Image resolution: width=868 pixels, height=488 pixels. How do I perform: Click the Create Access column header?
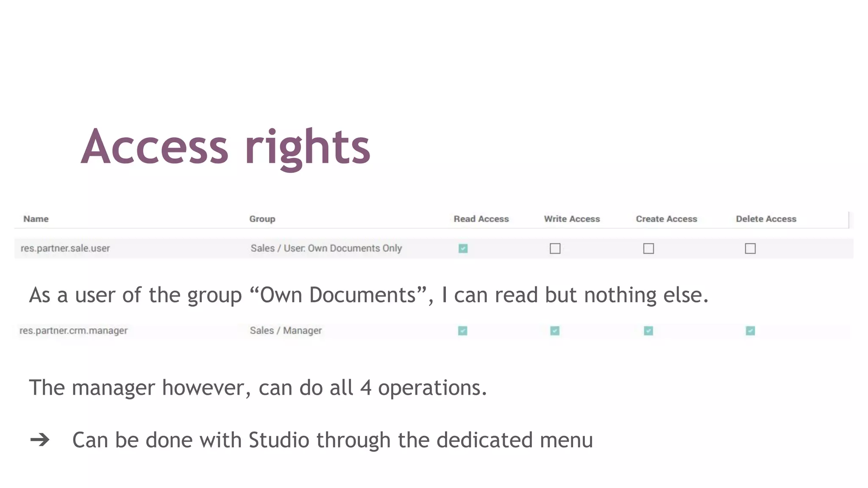666,219
